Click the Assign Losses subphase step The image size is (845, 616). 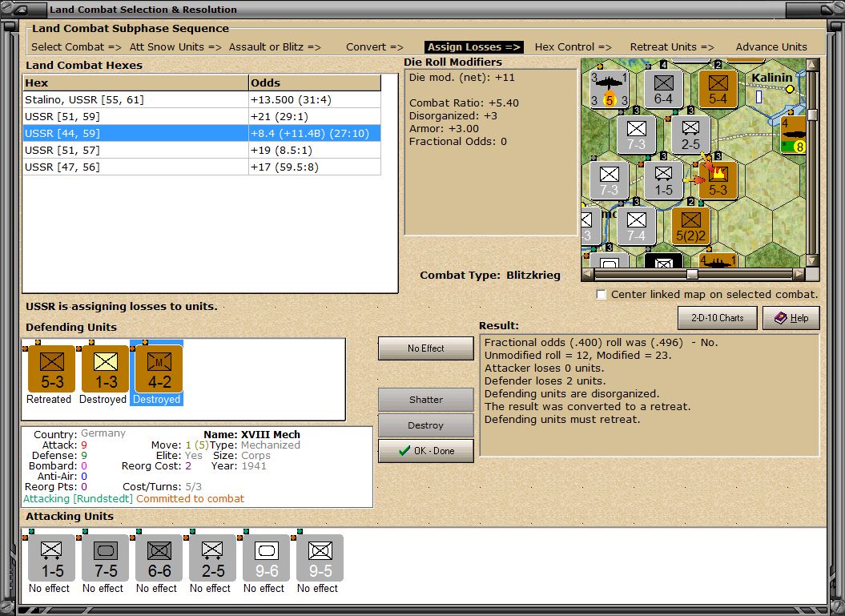pos(473,47)
